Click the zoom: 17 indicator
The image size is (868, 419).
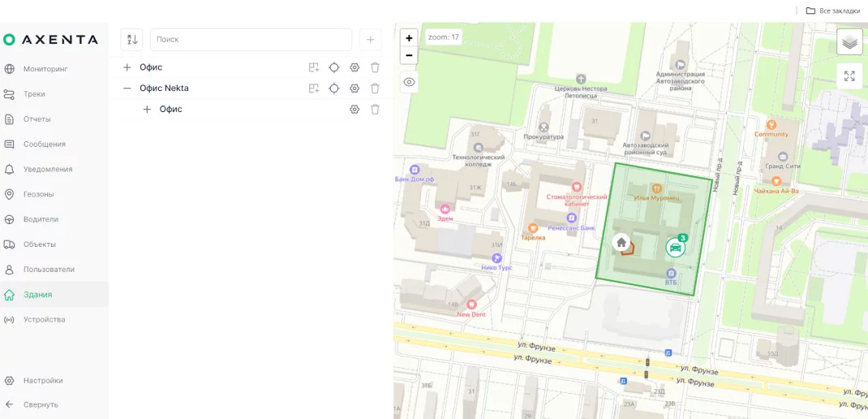444,37
